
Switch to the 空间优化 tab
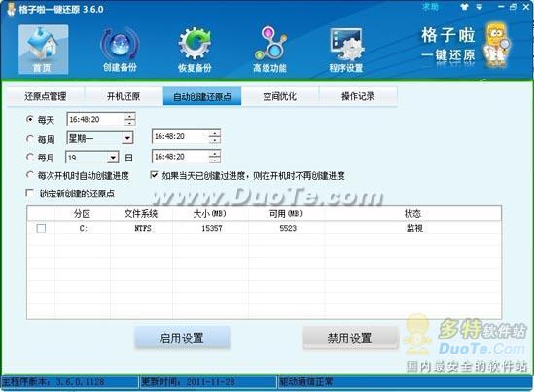coord(279,96)
